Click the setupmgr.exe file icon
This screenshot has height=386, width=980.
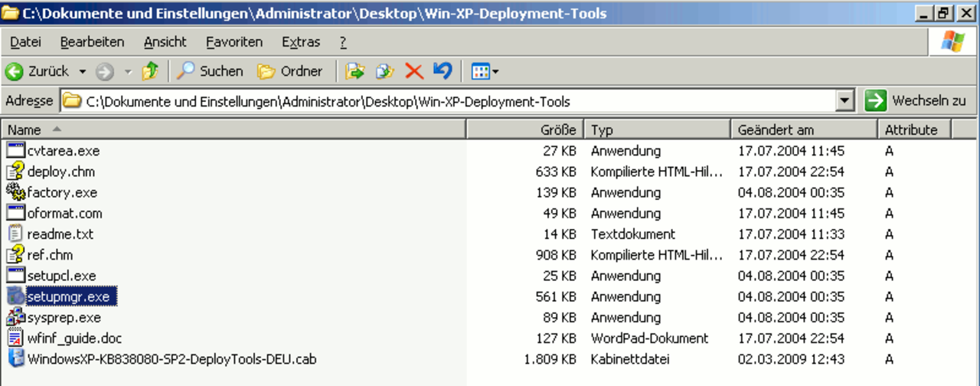point(16,296)
